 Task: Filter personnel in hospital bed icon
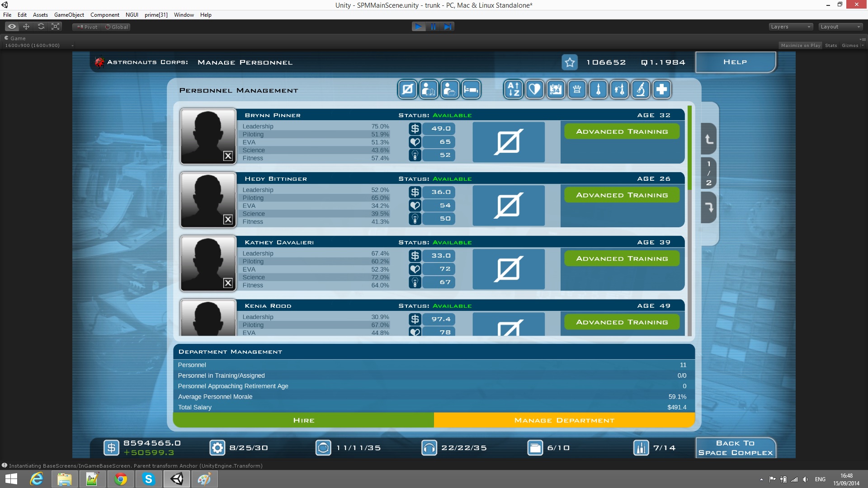(471, 89)
